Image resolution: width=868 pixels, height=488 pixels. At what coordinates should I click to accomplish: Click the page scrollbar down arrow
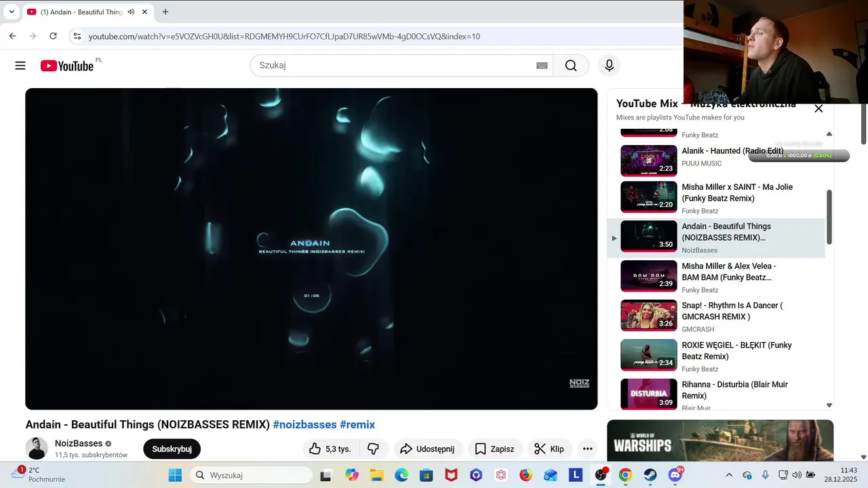point(863,457)
